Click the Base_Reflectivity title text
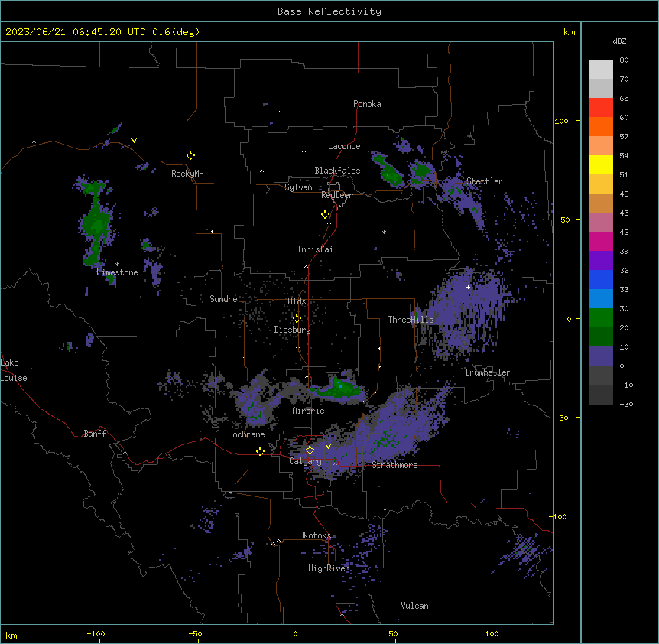 (329, 11)
